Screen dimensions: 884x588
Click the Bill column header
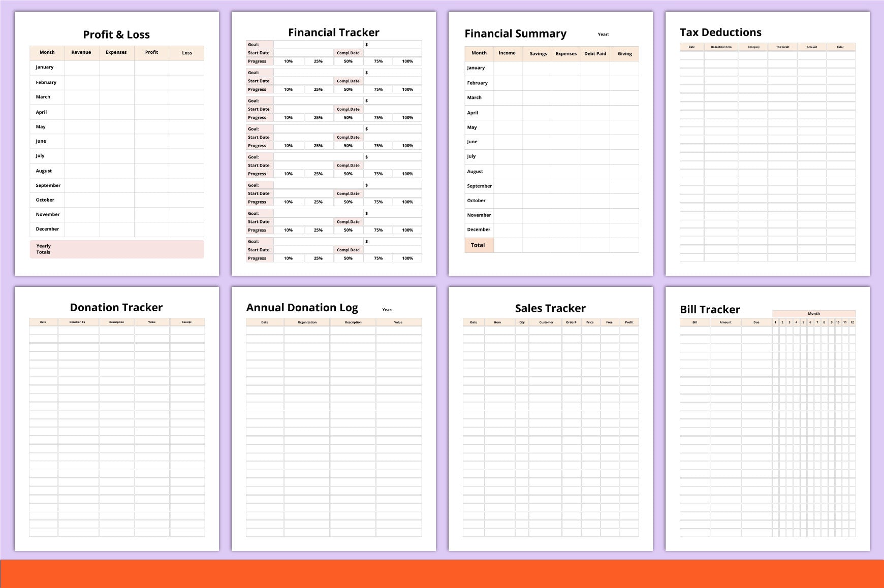click(x=694, y=322)
